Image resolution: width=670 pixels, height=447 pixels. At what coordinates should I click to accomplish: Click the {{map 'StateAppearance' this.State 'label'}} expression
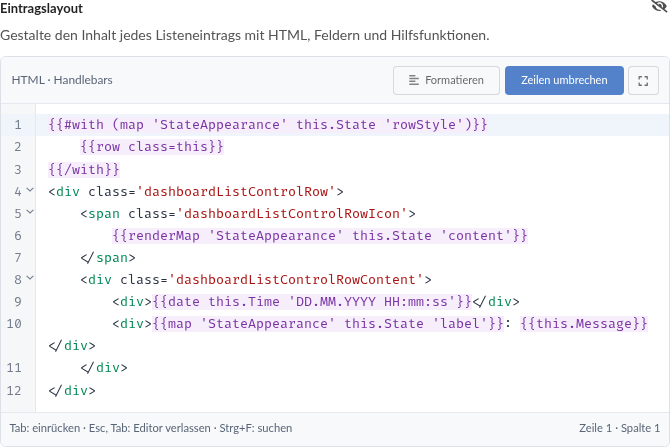[328, 323]
